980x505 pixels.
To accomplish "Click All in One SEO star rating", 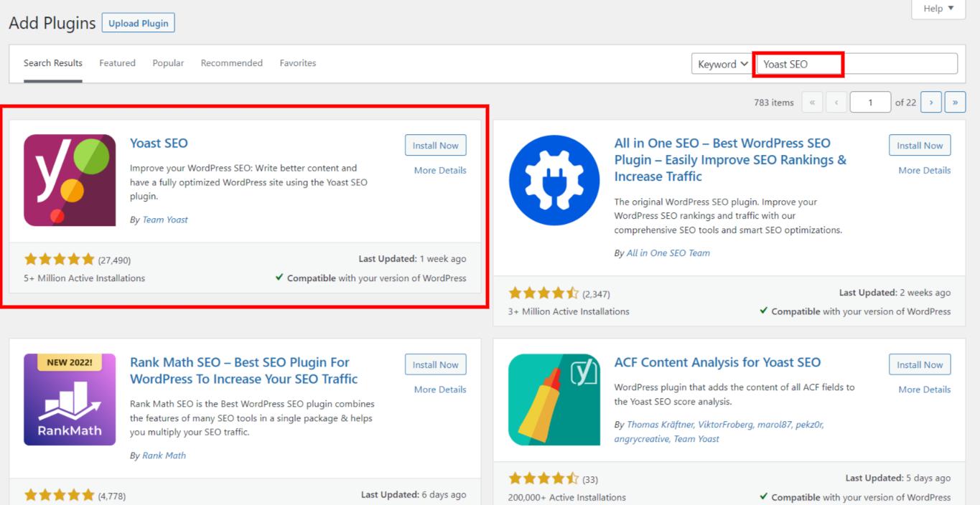I will point(543,293).
